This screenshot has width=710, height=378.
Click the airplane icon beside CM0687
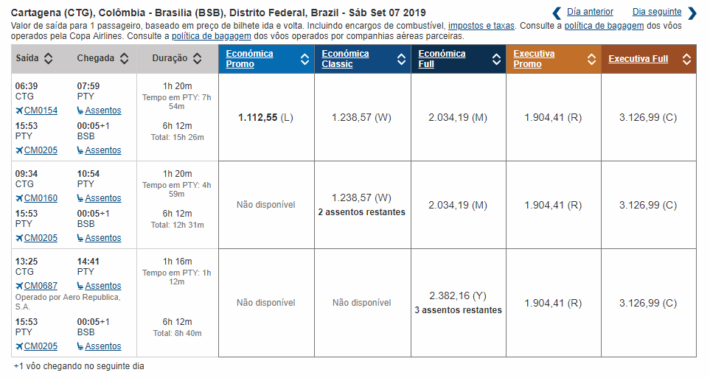click(19, 286)
